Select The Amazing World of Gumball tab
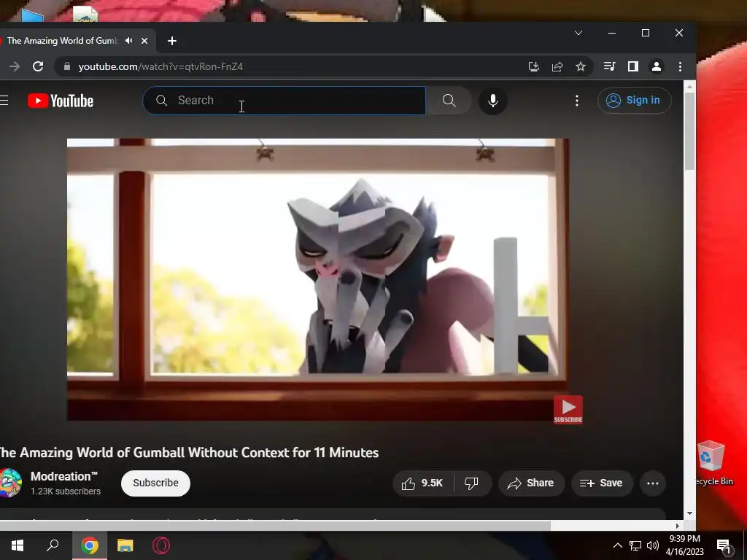Viewport: 747px width, 560px height. tap(62, 41)
